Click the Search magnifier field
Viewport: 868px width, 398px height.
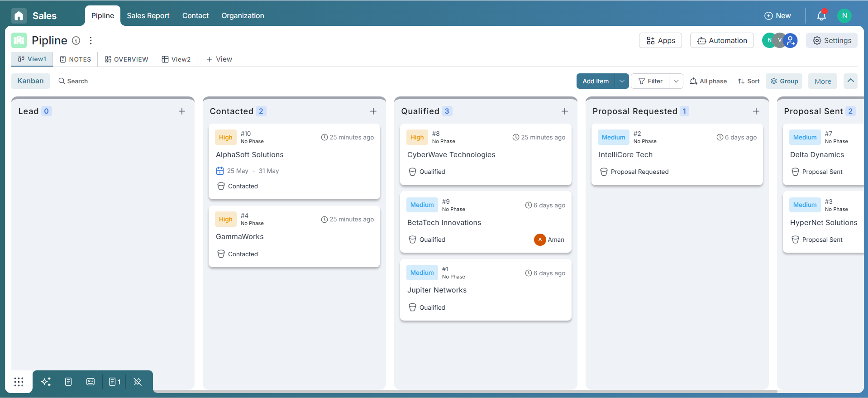tap(73, 81)
